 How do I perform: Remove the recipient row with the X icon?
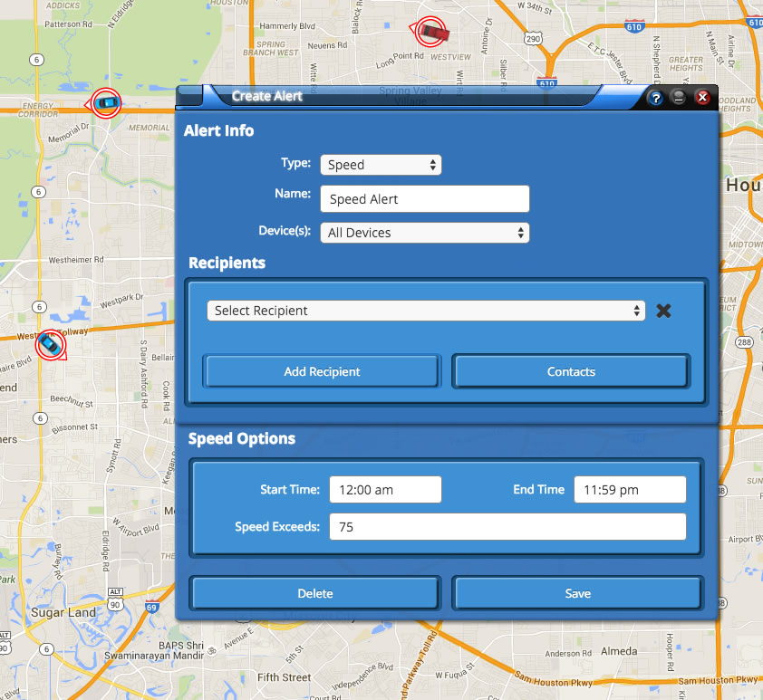coord(663,311)
